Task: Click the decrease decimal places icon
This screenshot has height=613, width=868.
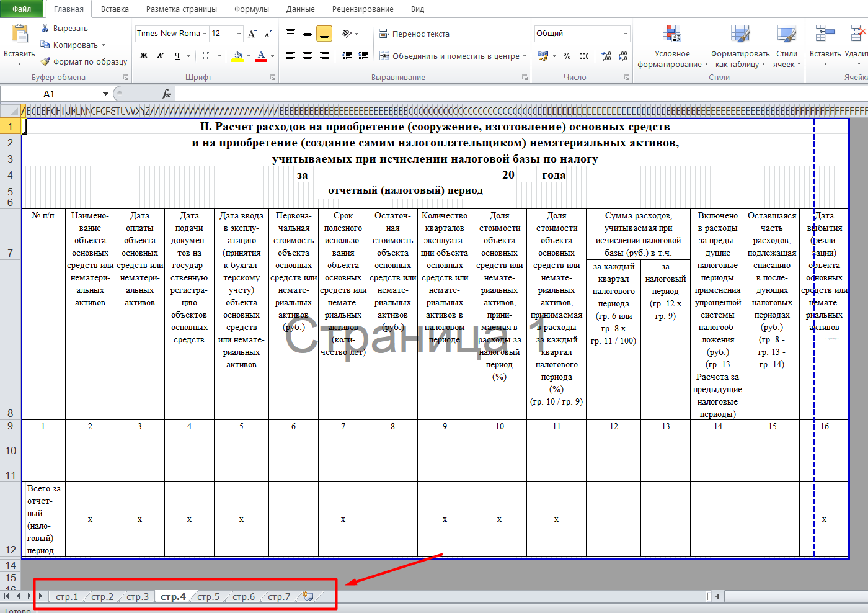Action: 623,56
